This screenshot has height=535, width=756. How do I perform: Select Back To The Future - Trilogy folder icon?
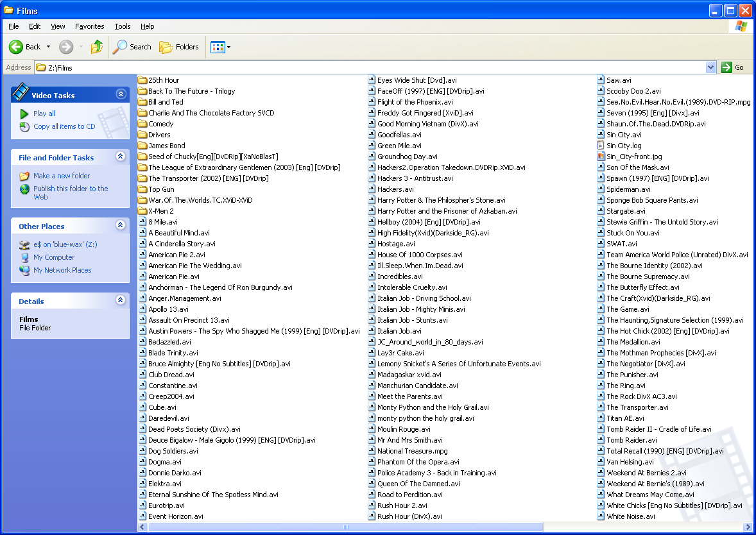[142, 91]
